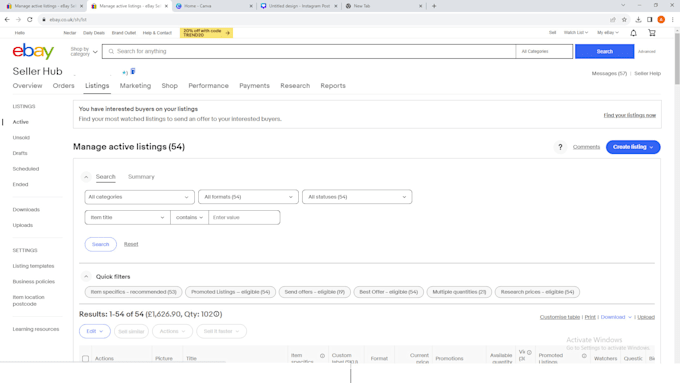This screenshot has height=383, width=680.
Task: Open the Marketing tab
Action: pos(135,86)
